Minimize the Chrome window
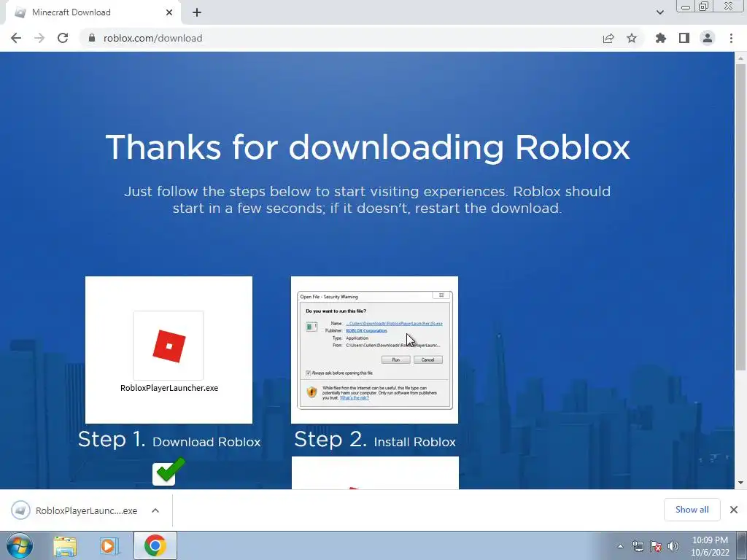747x560 pixels. (x=686, y=7)
